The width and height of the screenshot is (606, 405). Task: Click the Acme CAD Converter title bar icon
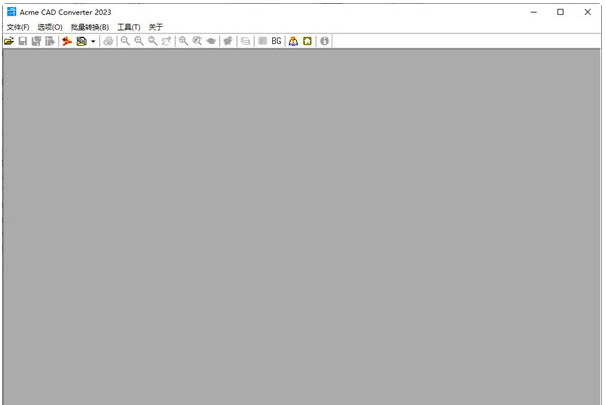click(x=12, y=12)
